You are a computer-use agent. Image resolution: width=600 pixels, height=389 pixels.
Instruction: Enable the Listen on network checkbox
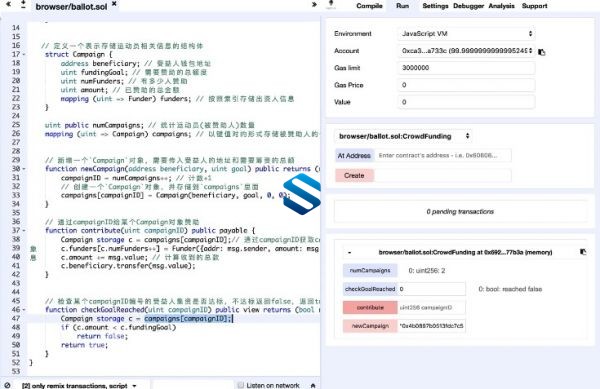[x=241, y=385]
